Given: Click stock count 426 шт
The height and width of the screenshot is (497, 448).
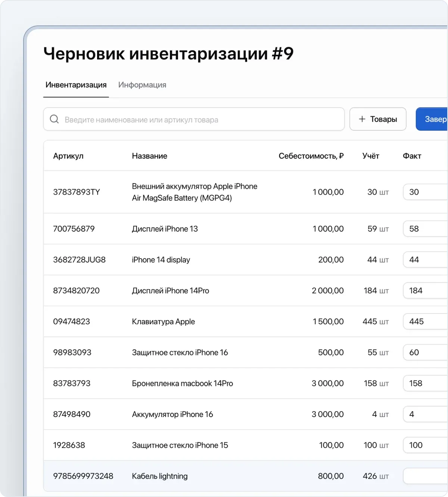Looking at the screenshot, I should coord(376,476).
